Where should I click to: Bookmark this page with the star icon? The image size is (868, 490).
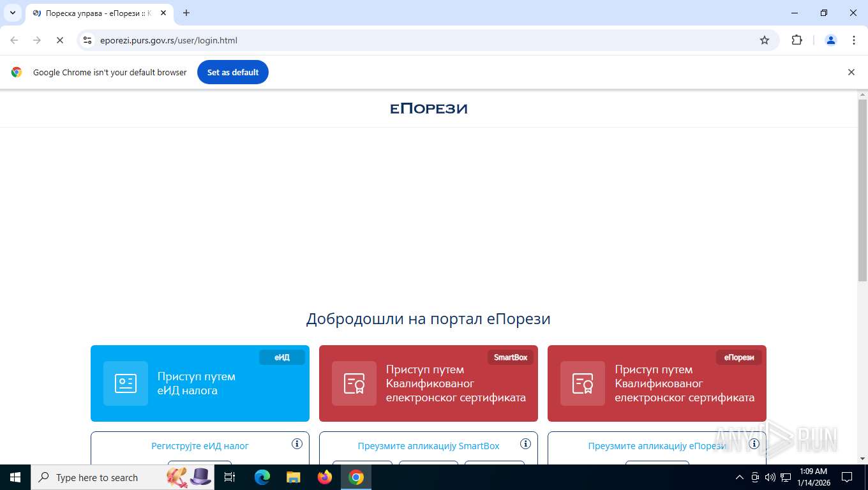pos(765,40)
